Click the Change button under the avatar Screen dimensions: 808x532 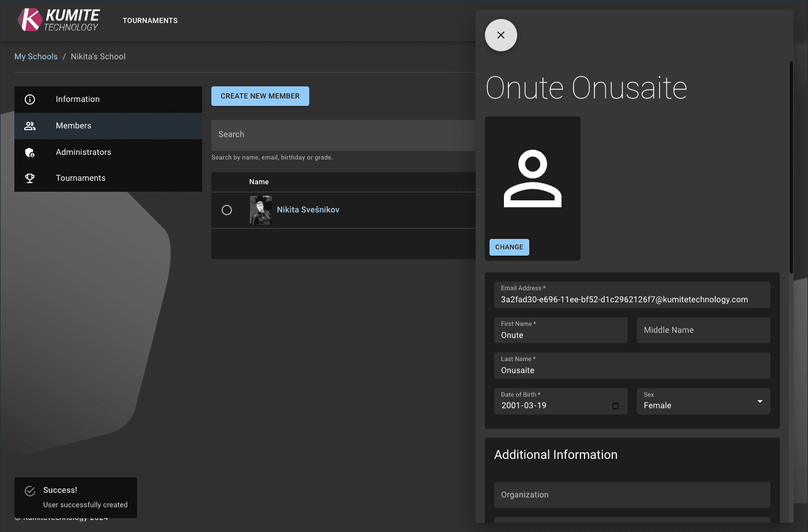[x=509, y=247]
